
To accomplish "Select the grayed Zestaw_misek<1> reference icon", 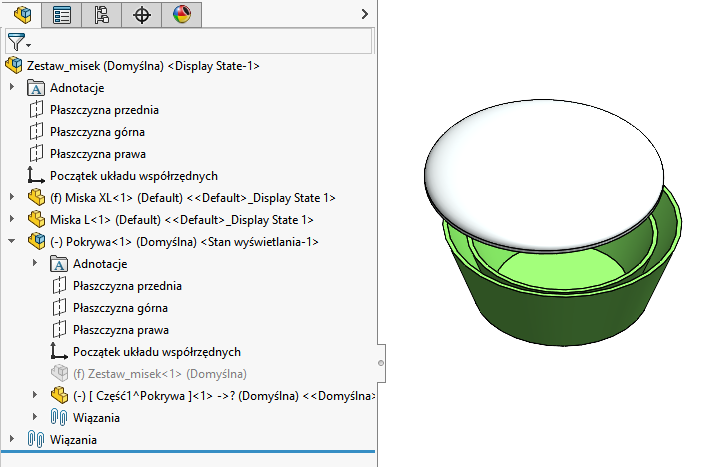I will point(60,374).
